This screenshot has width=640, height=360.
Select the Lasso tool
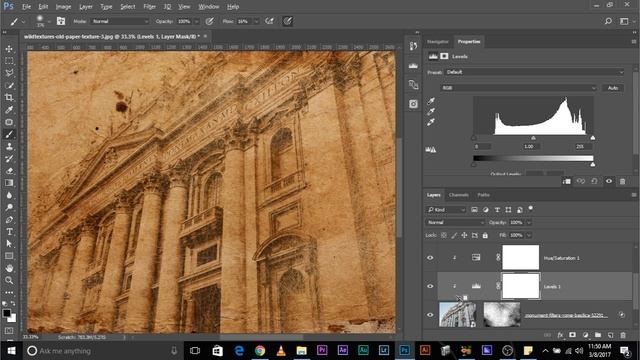(x=9, y=73)
